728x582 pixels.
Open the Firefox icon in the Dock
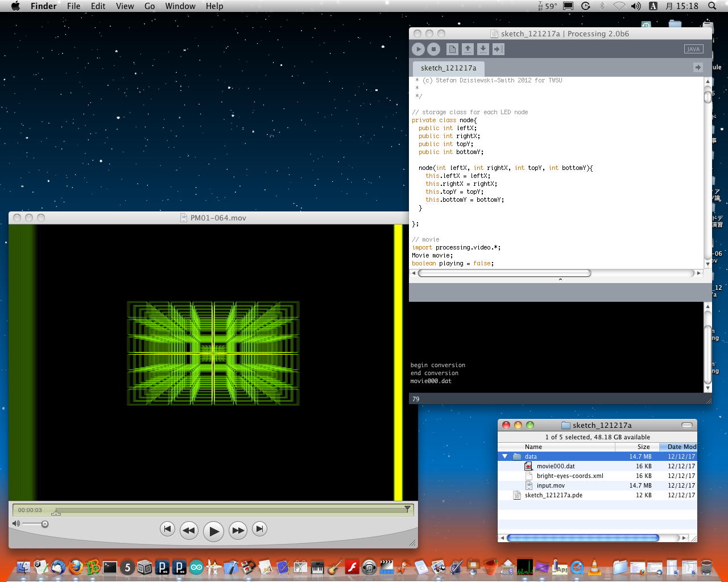pyautogui.click(x=75, y=567)
